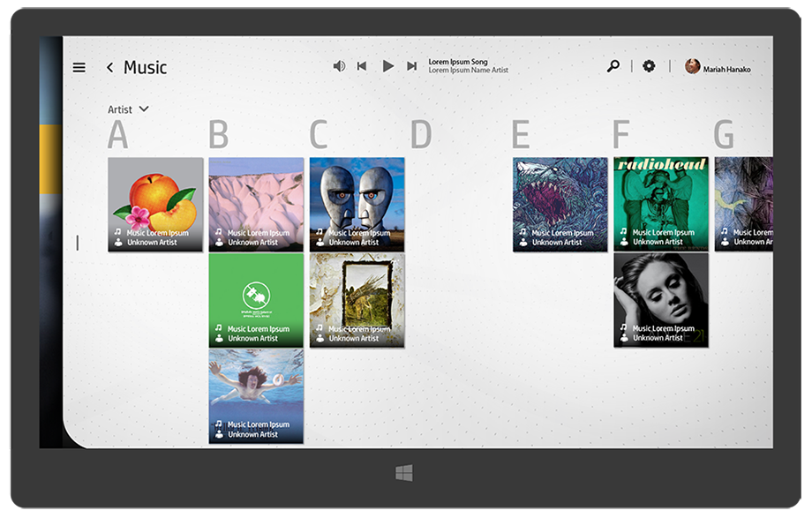Viewport: 812px width, 518px height.
Task: Click Music Lorem Ipsum text on woman portrait album
Action: (x=664, y=328)
